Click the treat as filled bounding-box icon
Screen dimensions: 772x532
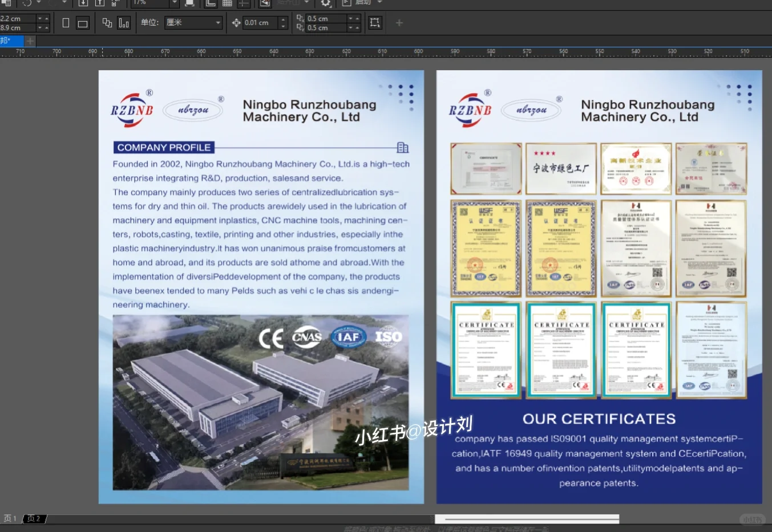click(x=375, y=23)
